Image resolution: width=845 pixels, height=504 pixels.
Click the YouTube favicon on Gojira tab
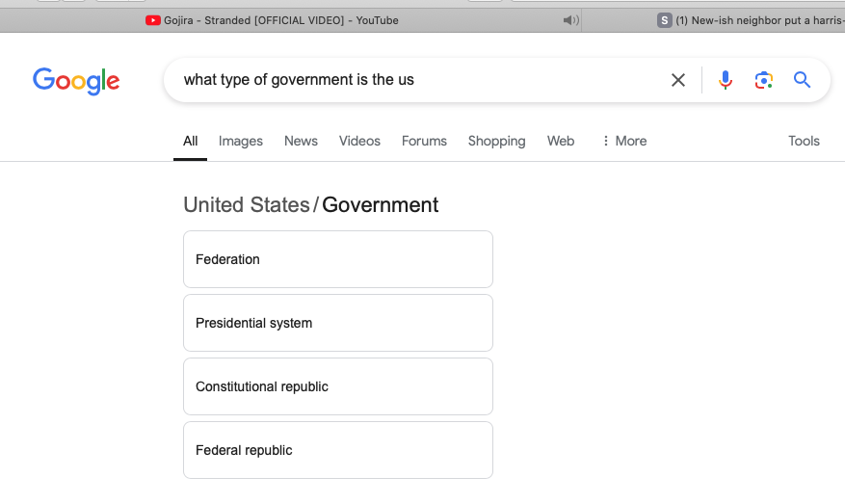tap(153, 20)
